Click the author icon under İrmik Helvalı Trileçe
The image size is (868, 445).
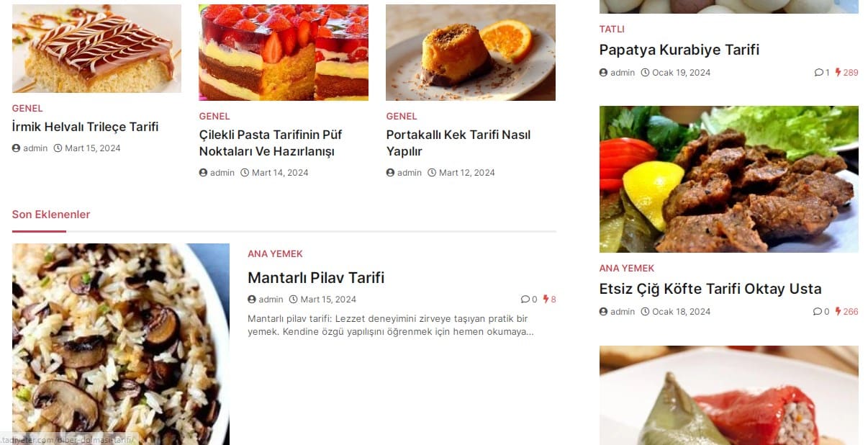[16, 148]
